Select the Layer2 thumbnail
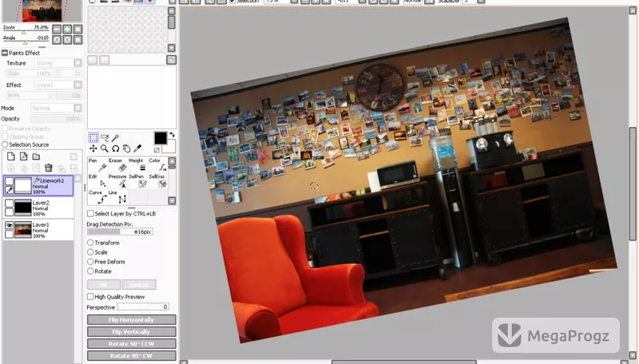This screenshot has height=364, width=639. 23,208
